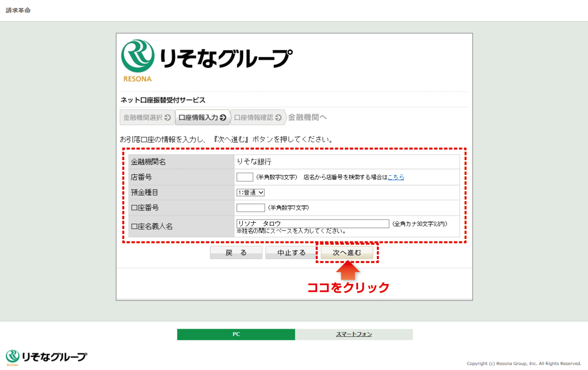Focus the 口座番号 input field
The height and width of the screenshot is (370, 588).
coord(251,208)
